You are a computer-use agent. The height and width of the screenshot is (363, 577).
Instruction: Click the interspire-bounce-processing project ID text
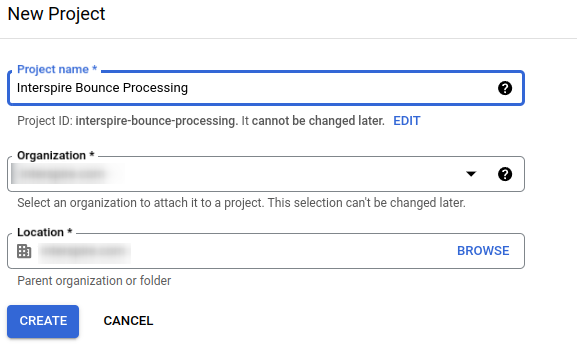(156, 121)
